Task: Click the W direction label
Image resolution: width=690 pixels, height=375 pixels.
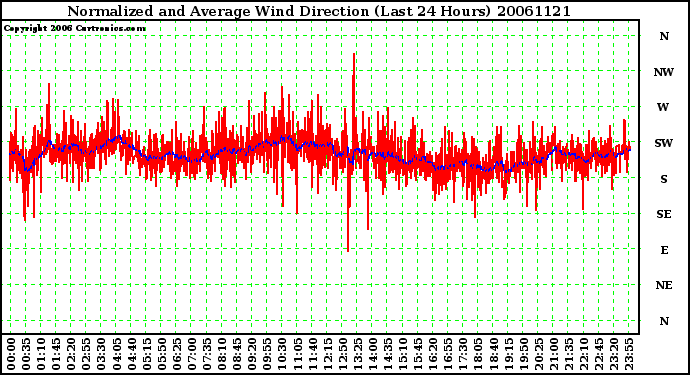Action: point(663,107)
